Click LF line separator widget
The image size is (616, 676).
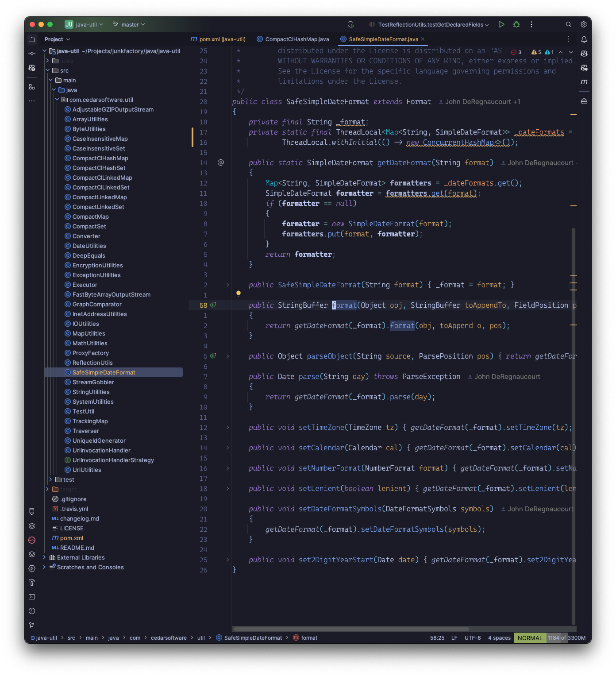coord(454,638)
